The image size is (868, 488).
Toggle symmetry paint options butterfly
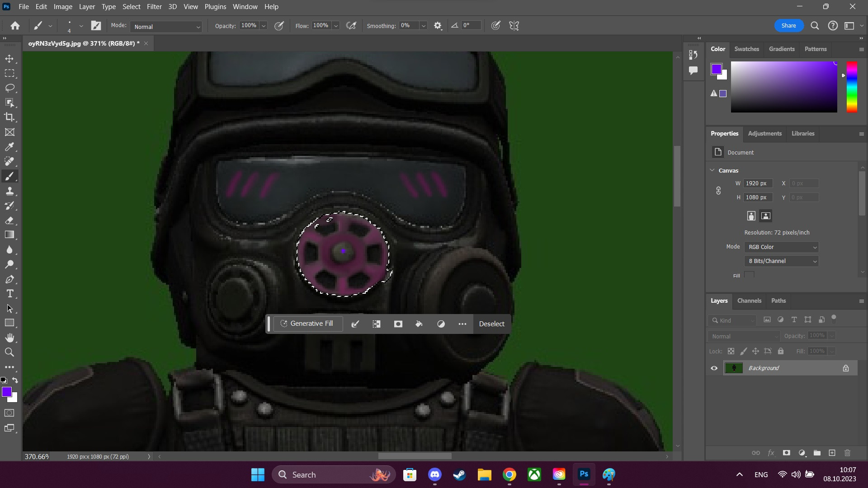coord(514,26)
